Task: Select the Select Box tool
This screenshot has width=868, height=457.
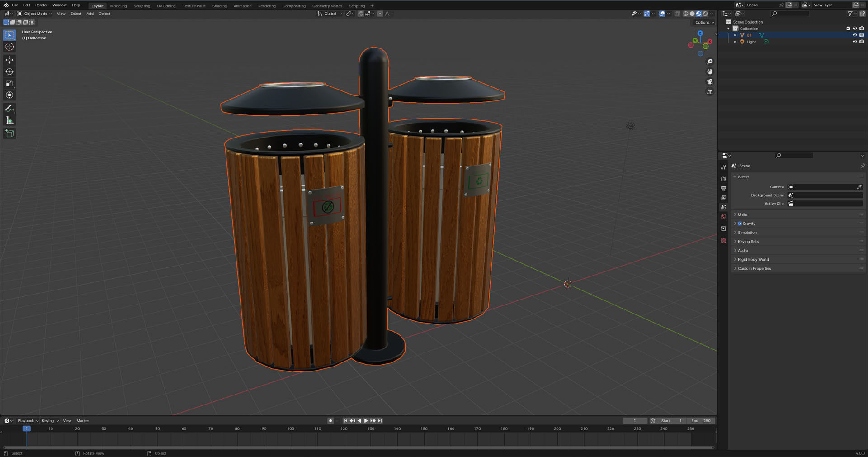Action: [9, 35]
